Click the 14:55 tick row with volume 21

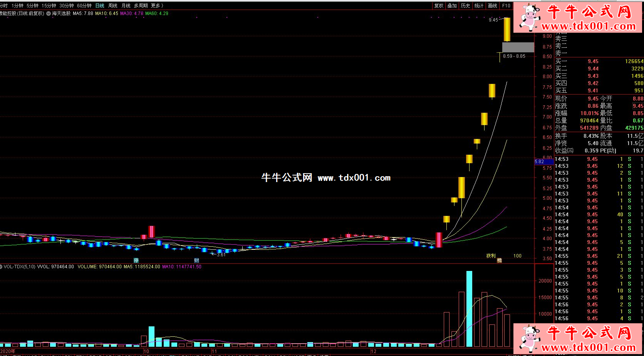point(599,256)
